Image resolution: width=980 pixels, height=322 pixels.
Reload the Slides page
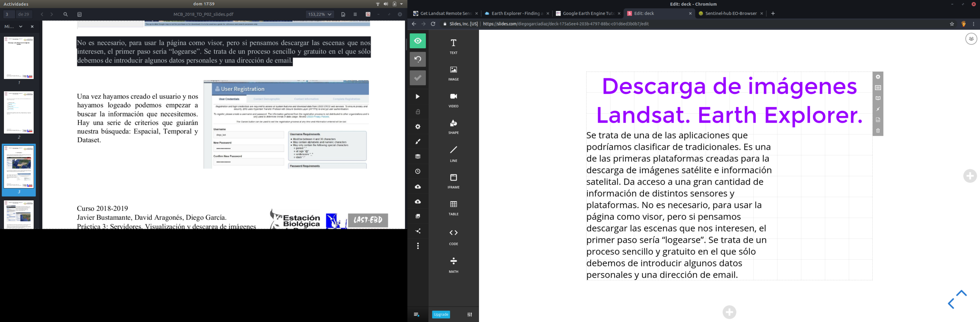click(x=433, y=24)
